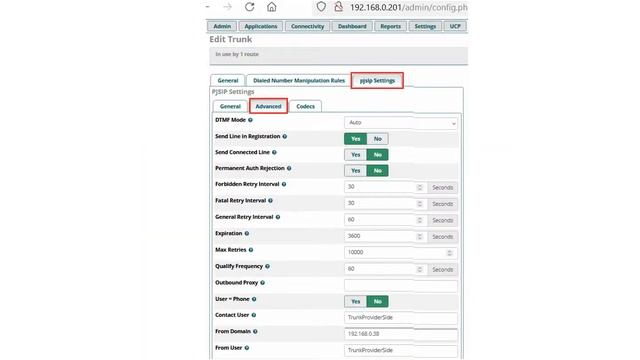Click the From Domain field
The height and width of the screenshot is (360, 640).
pyautogui.click(x=401, y=334)
